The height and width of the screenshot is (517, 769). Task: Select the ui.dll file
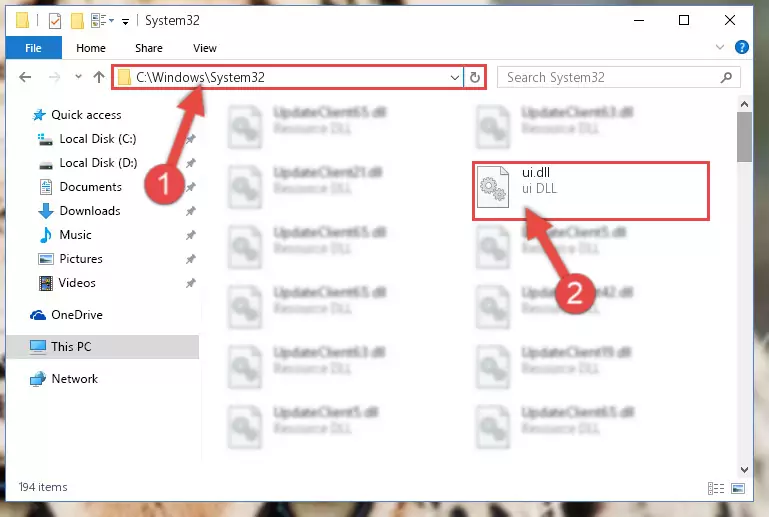point(590,190)
